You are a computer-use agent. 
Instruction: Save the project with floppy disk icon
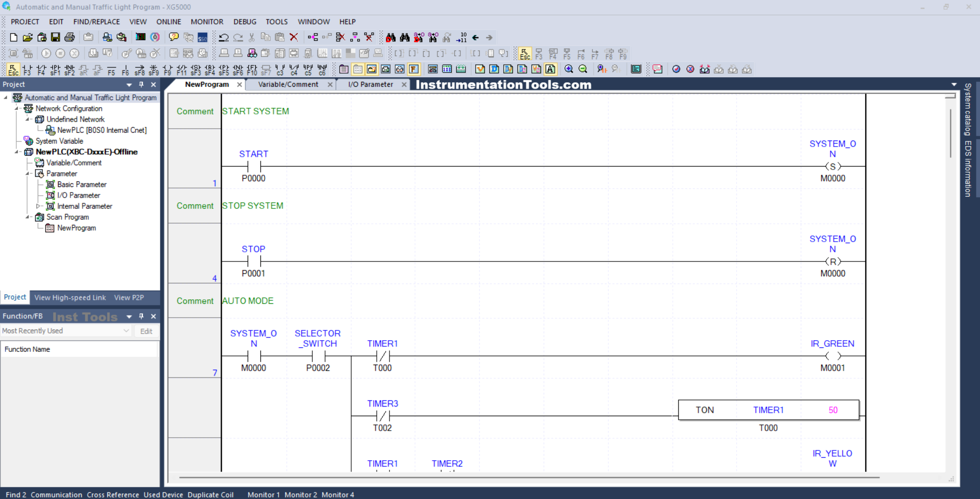pos(56,37)
